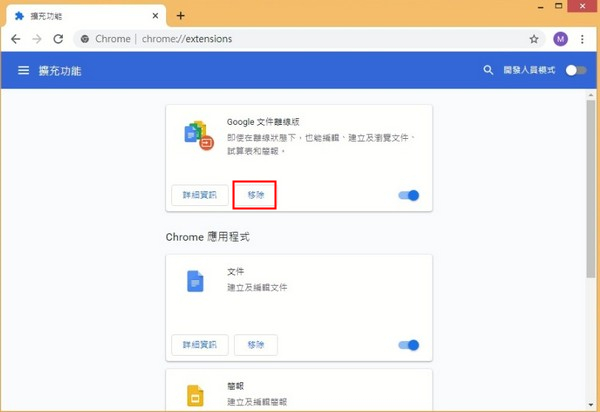Click the vertical scrollbar thumb
The height and width of the screenshot is (412, 600).
pyautogui.click(x=591, y=189)
